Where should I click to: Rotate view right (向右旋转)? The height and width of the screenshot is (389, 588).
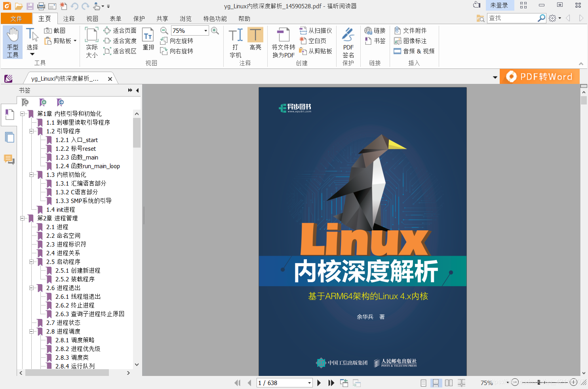pos(177,51)
